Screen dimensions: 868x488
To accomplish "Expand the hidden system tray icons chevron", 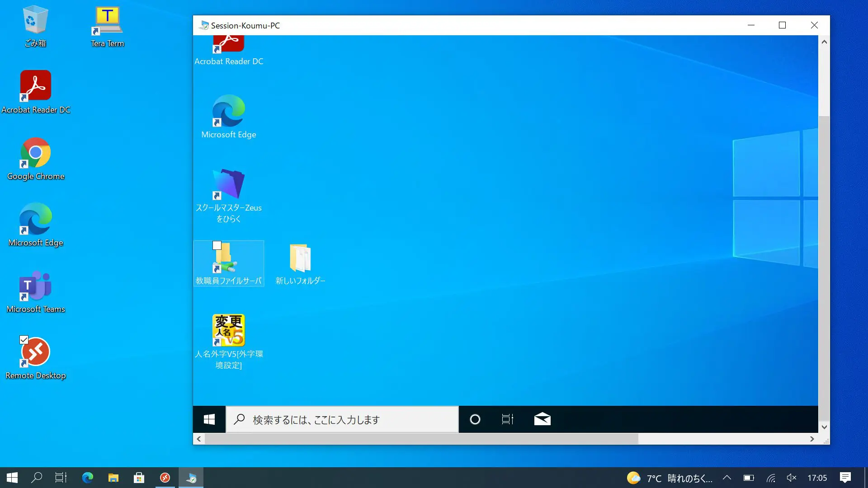I will 726,478.
